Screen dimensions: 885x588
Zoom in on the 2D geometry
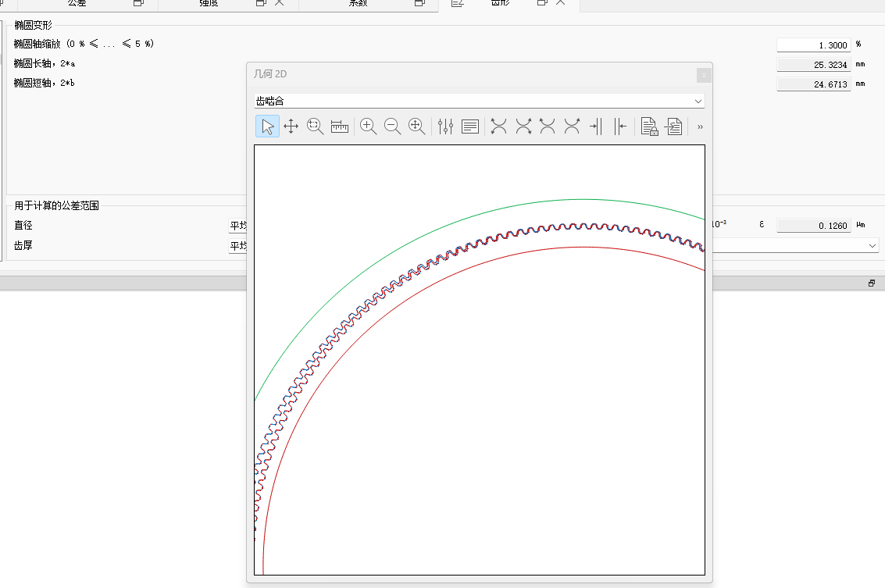pos(368,126)
